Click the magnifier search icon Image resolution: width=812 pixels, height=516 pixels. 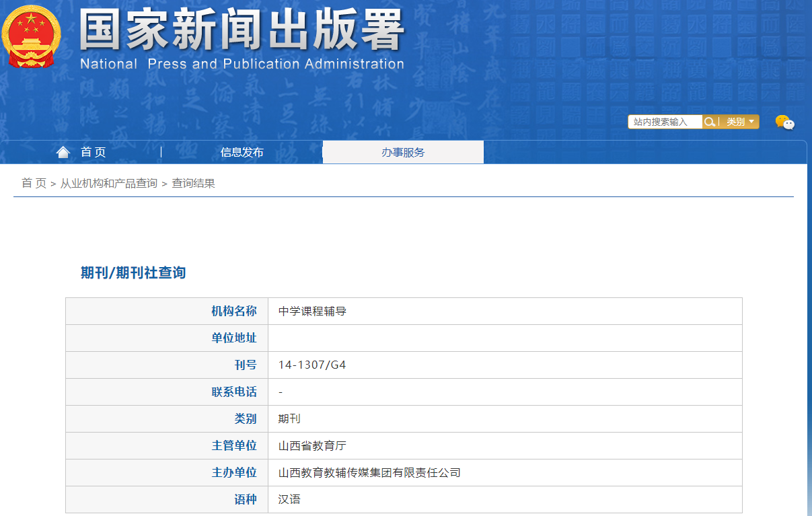pos(709,122)
